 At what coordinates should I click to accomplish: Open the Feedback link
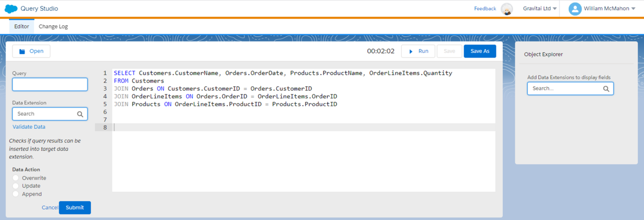pos(485,9)
